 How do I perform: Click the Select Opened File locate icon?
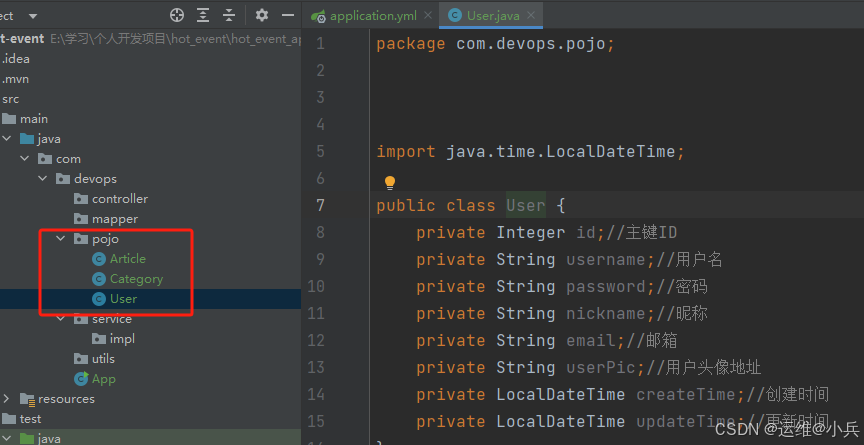(x=177, y=15)
